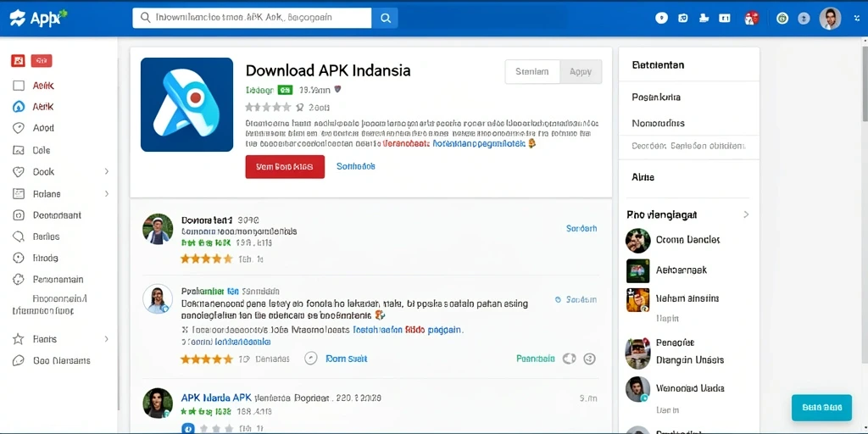Click the light blue round icon beside avatar
The image size is (868, 434).
click(804, 19)
